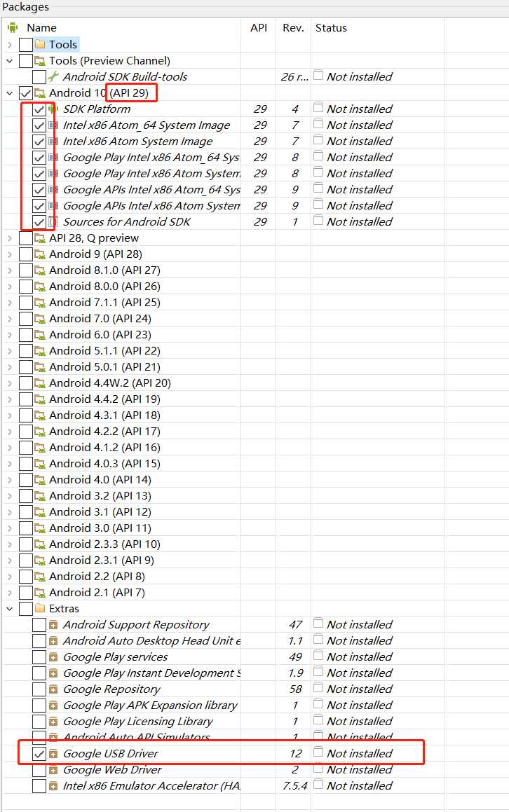Screen dimensions: 509x812
Task: Click the Intel x86 Emulator Accelerator package icon
Action: click(x=53, y=786)
